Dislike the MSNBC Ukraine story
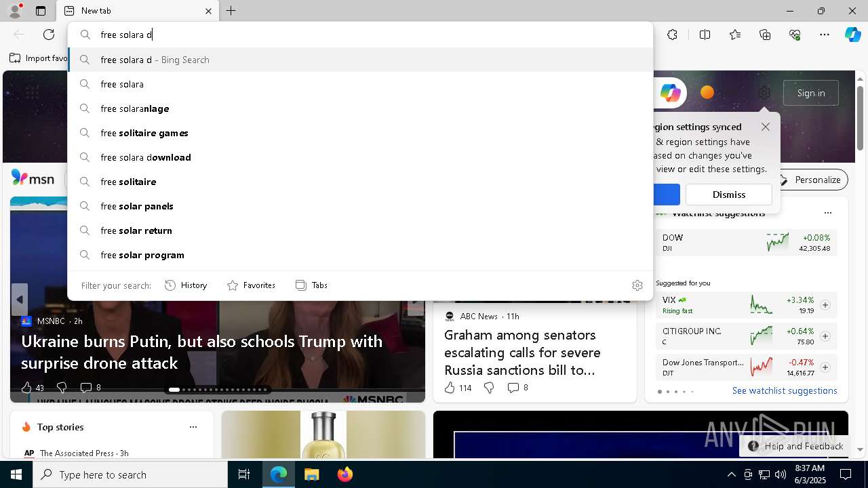 pyautogui.click(x=62, y=388)
